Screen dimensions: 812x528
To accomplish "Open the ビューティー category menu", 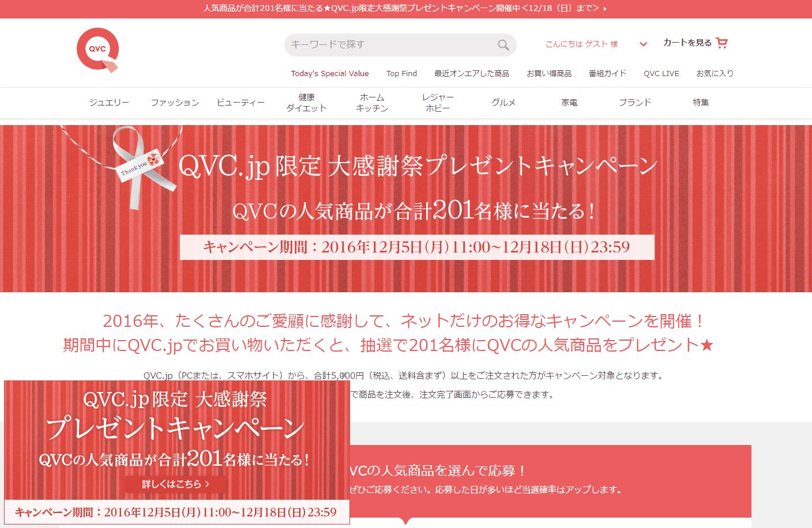I will 240,103.
